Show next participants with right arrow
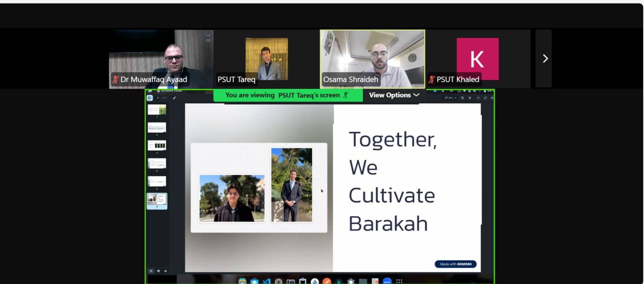The height and width of the screenshot is (284, 644). (545, 59)
